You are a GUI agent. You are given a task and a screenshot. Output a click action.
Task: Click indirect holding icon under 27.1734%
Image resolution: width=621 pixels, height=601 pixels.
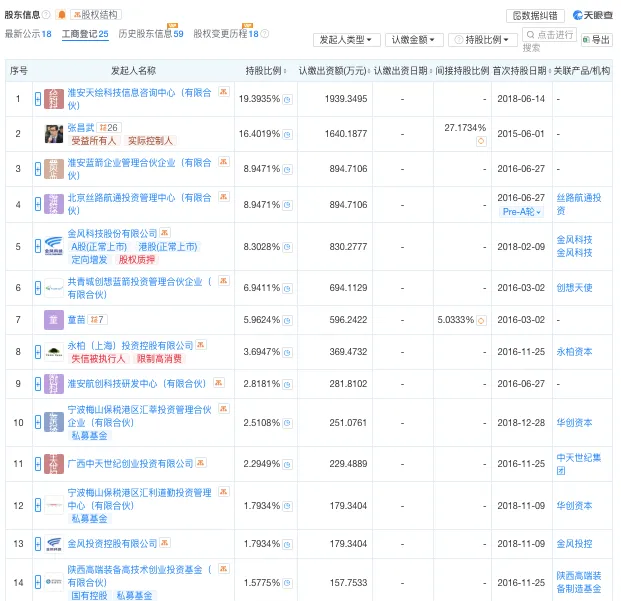coord(481,141)
